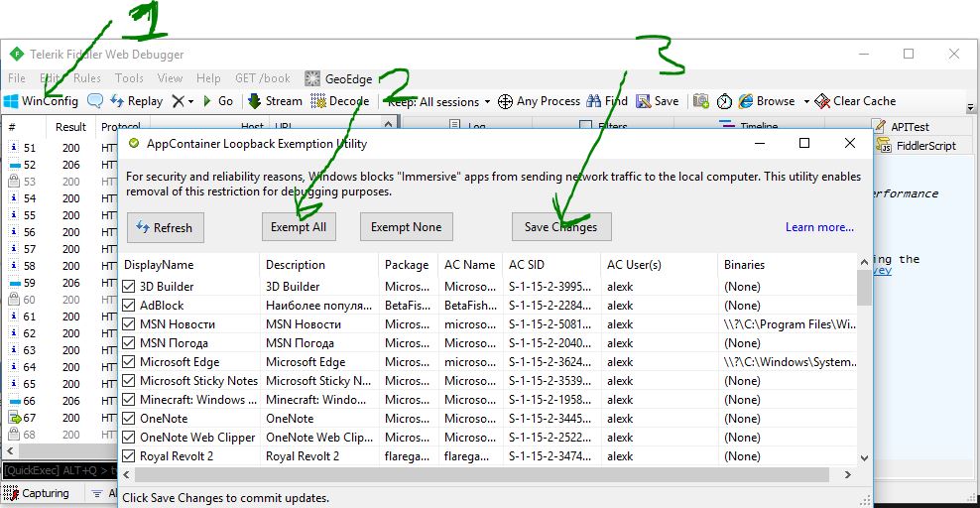Click AppContainer utility title icon
Screen dimensions: 980x508
click(x=133, y=144)
